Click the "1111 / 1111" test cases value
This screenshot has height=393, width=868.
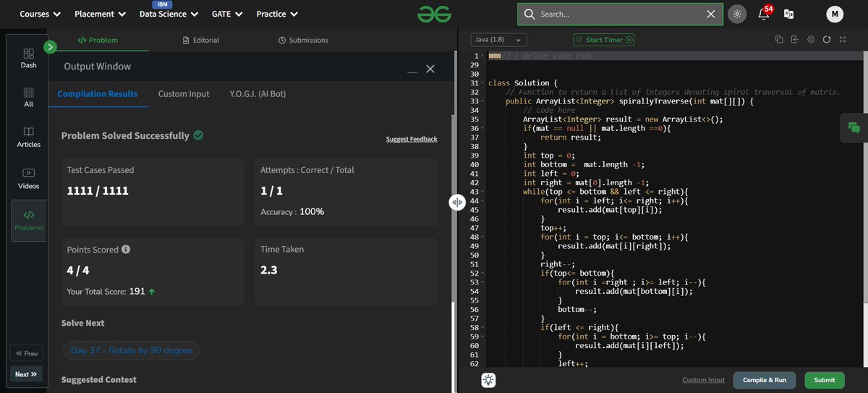[x=98, y=192]
